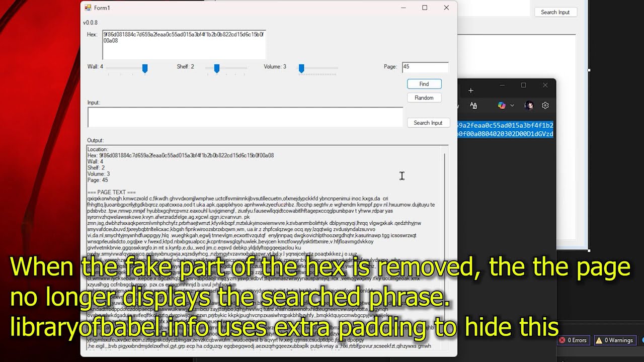Open the profile avatar in browser
The height and width of the screenshot is (362, 644).
click(x=529, y=106)
